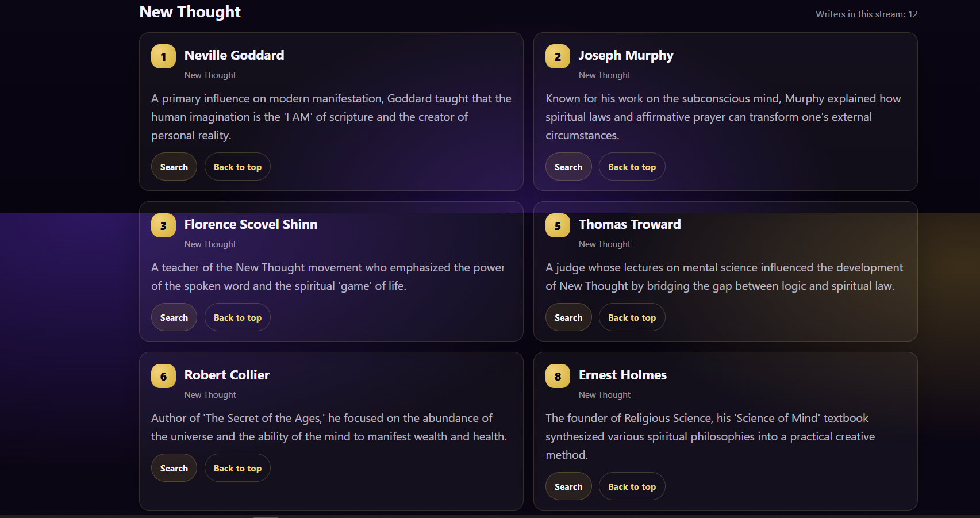Click the number 8 badge beside Ernest Holmes
This screenshot has width=980, height=518.
558,376
